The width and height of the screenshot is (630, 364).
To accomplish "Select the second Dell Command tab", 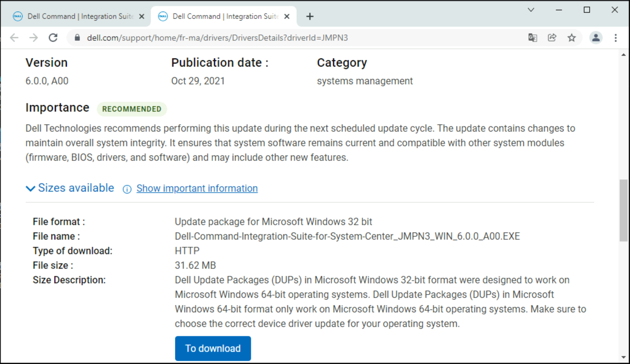I will pyautogui.click(x=223, y=16).
